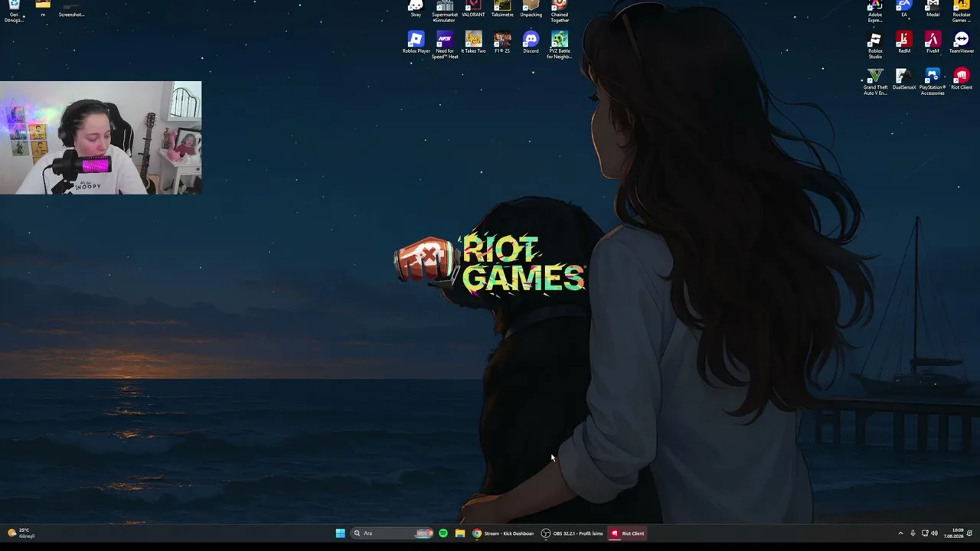The image size is (980, 551).
Task: Click the Riot Client taskbar button
Action: [x=628, y=533]
